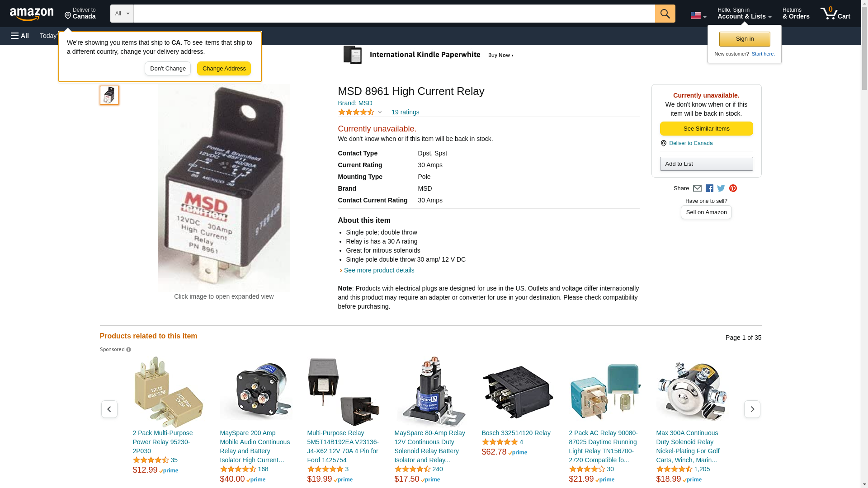Click in the search text field
Viewport: 868px width, 488px height.
tap(394, 14)
